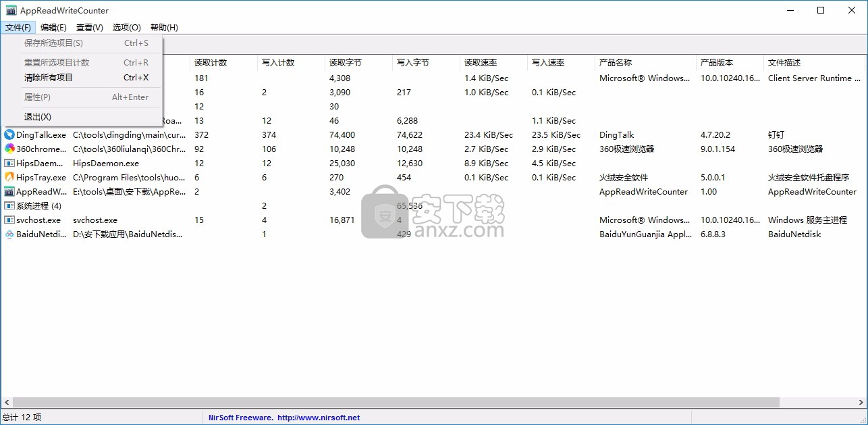This screenshot has height=425, width=868.
Task: Open the 编辑(E) menu
Action: point(53,28)
